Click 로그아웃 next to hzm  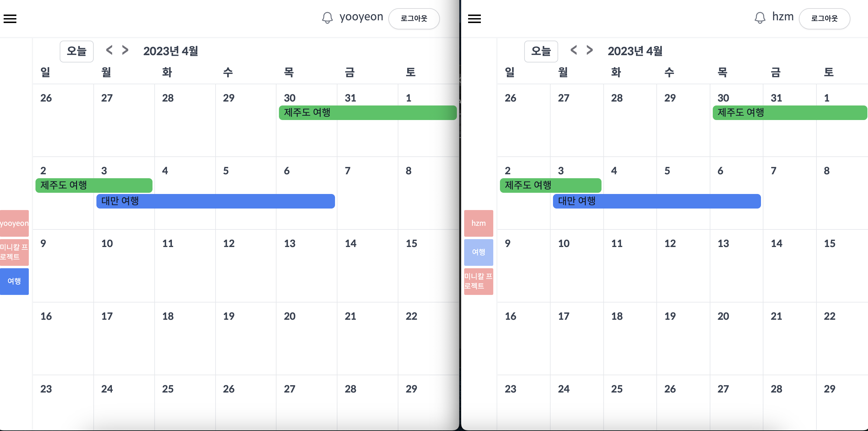(824, 18)
